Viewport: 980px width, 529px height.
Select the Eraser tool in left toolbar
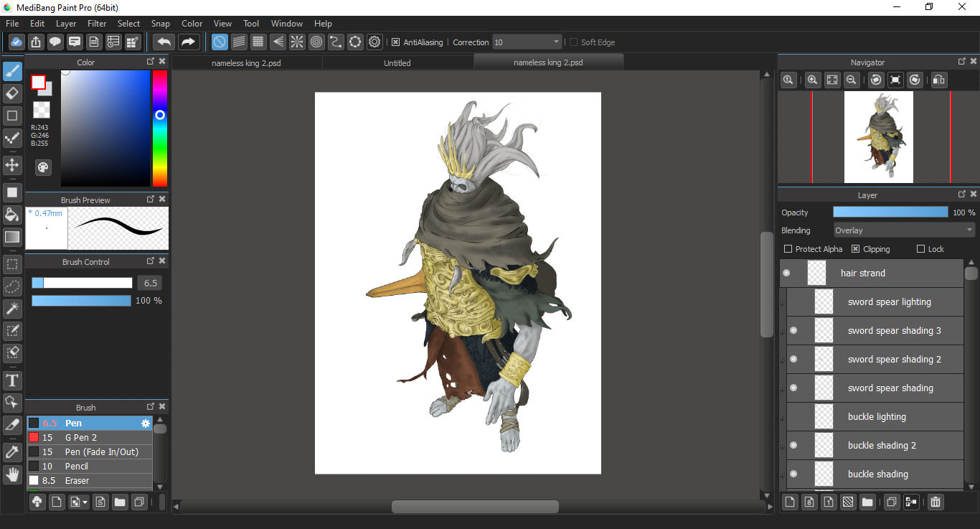(12, 93)
